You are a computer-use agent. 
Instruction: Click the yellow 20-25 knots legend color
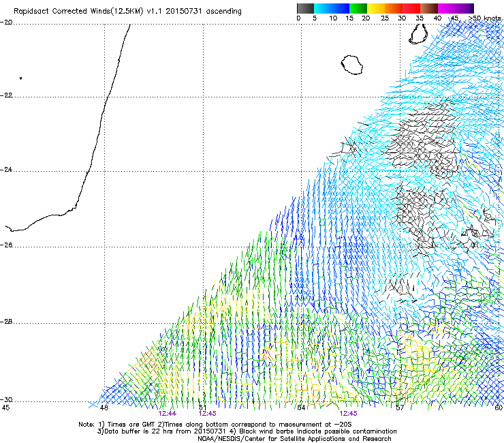(376, 8)
